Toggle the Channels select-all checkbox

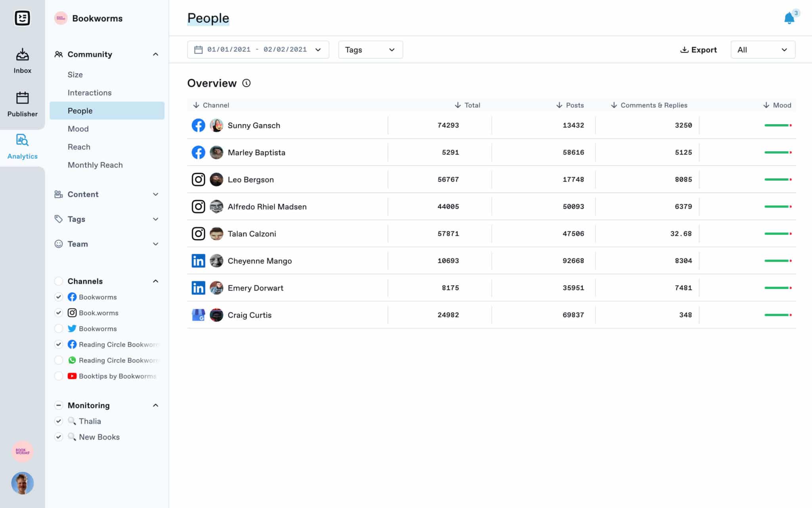(59, 281)
